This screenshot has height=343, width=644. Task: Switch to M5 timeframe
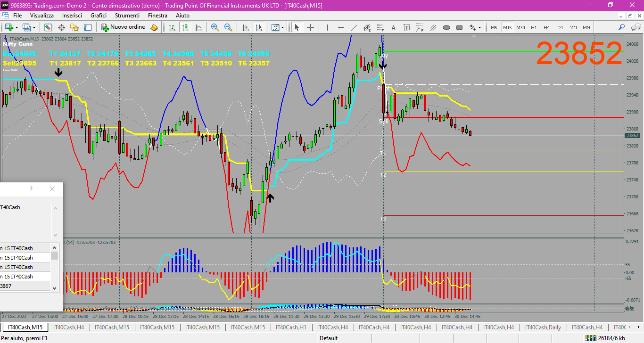pyautogui.click(x=494, y=27)
